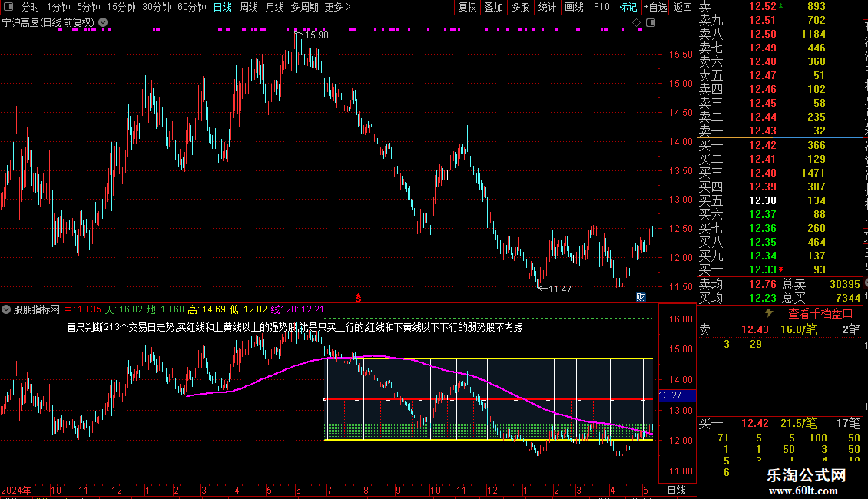Open the 叠加 overlay tool
The width and height of the screenshot is (868, 499).
[494, 7]
